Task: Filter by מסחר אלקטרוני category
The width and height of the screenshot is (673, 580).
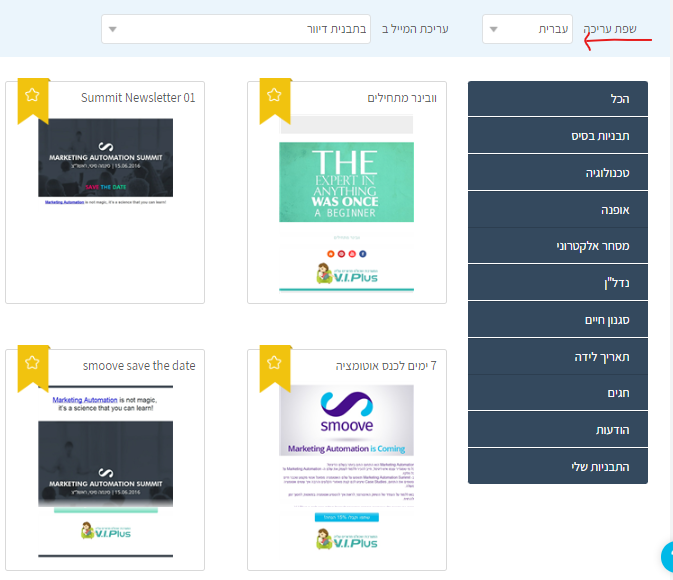Action: tap(557, 246)
